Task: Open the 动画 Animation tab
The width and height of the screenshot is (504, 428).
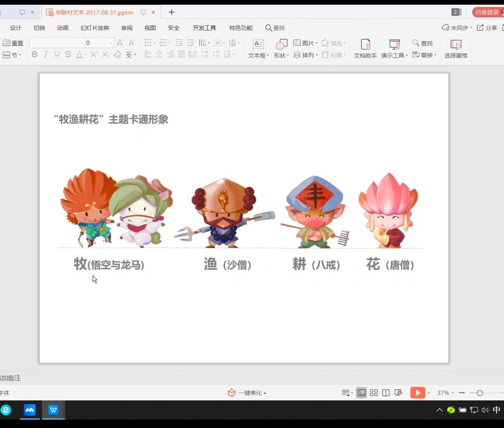Action: (x=63, y=28)
